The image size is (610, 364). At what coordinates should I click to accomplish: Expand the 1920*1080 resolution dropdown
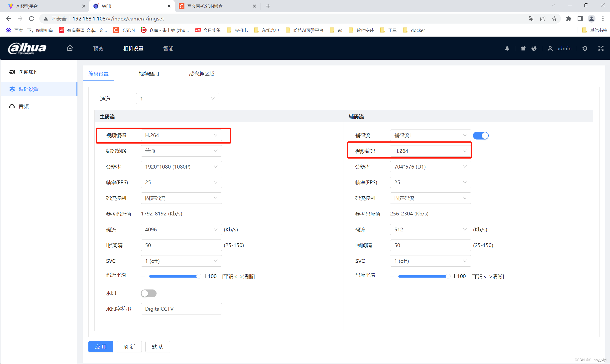click(181, 167)
